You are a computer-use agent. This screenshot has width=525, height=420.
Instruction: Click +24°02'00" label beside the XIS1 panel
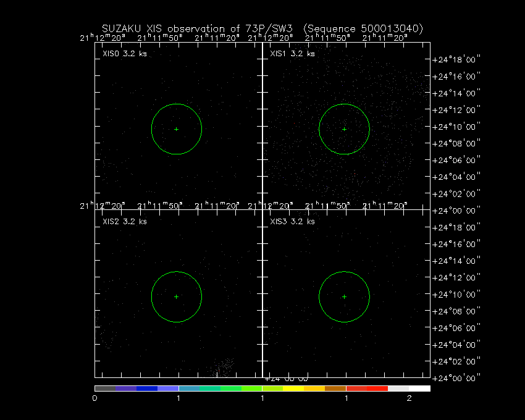[456, 193]
